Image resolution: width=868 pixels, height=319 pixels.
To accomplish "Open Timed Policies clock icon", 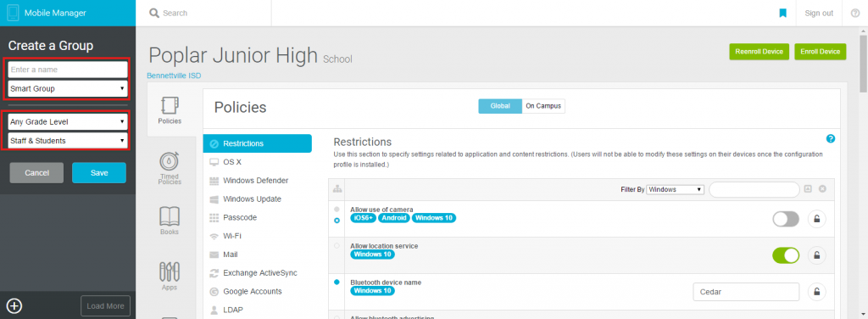I will coord(170,160).
